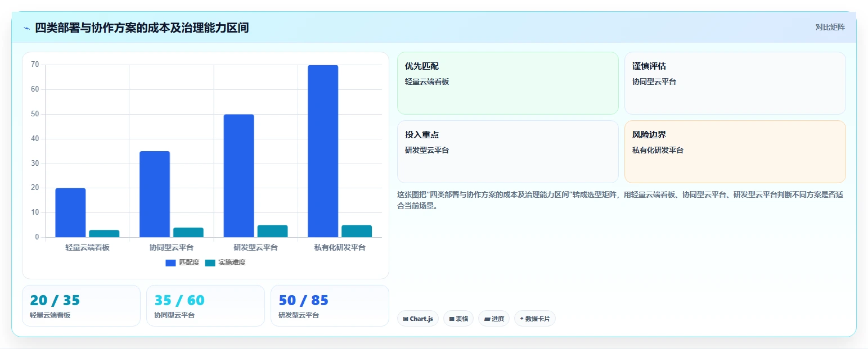The height and width of the screenshot is (349, 868).
Task: Click the 实施难度 bar for 轻量云端看板
Action: 104,233
